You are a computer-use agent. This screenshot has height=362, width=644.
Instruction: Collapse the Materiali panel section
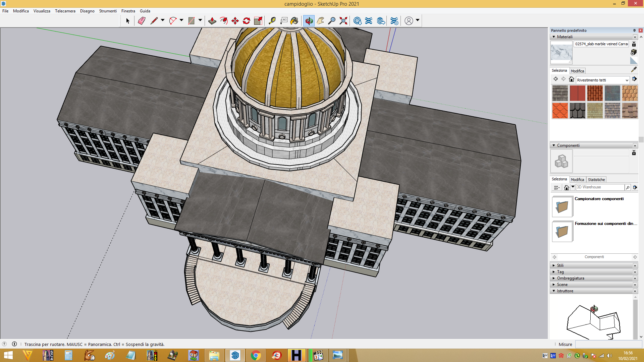click(554, 37)
